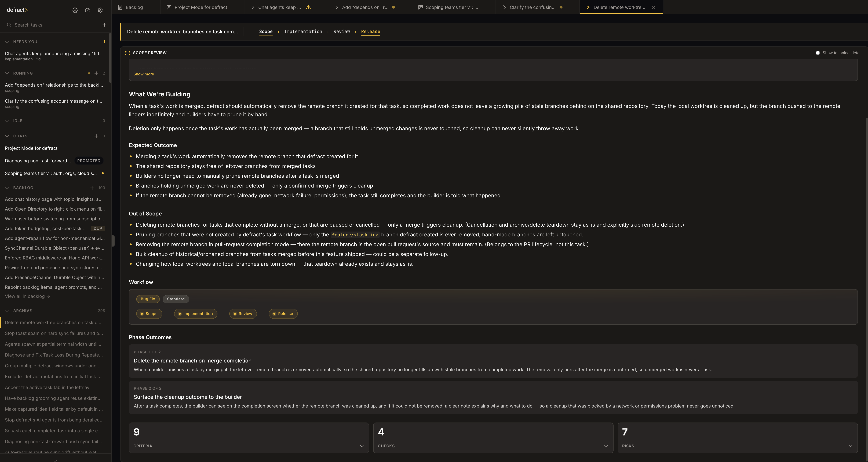Collapse the ARCHIVE section
This screenshot has width=868, height=462.
tap(7, 311)
